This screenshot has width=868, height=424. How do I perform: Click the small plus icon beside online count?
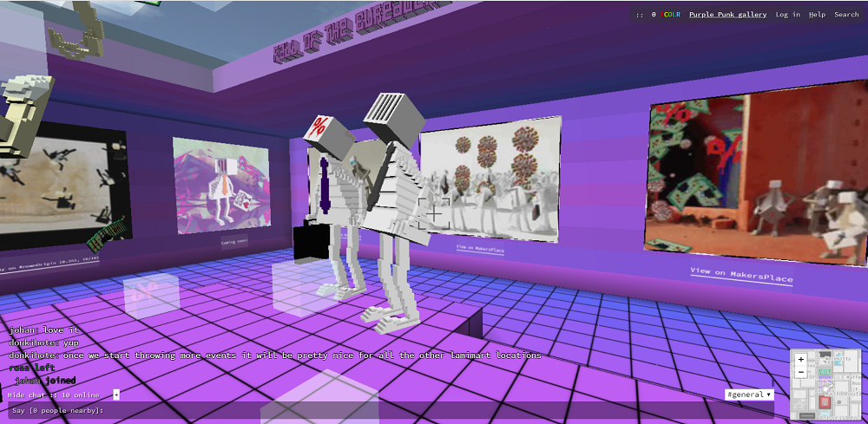116,395
